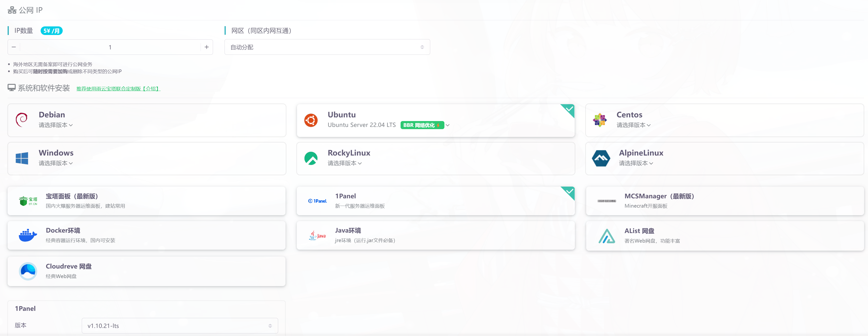Click the Centos system title
Screen dimensions: 868x336
[x=630, y=115]
